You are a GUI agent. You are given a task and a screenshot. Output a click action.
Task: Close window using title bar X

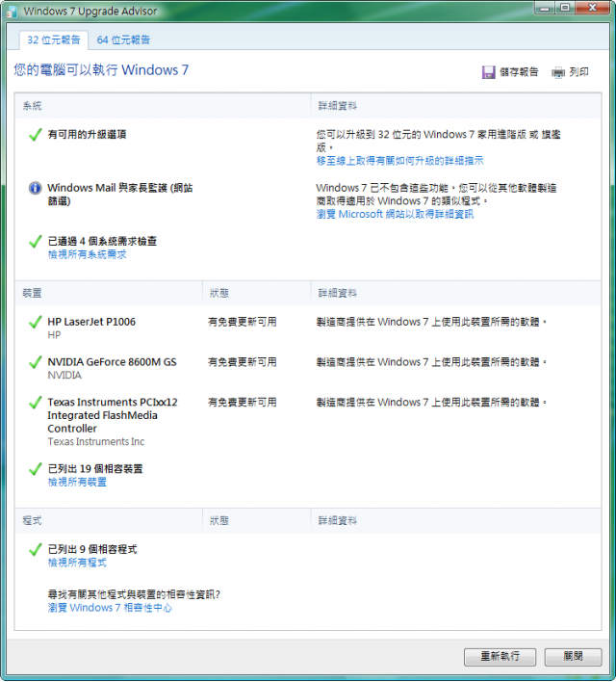[592, 8]
